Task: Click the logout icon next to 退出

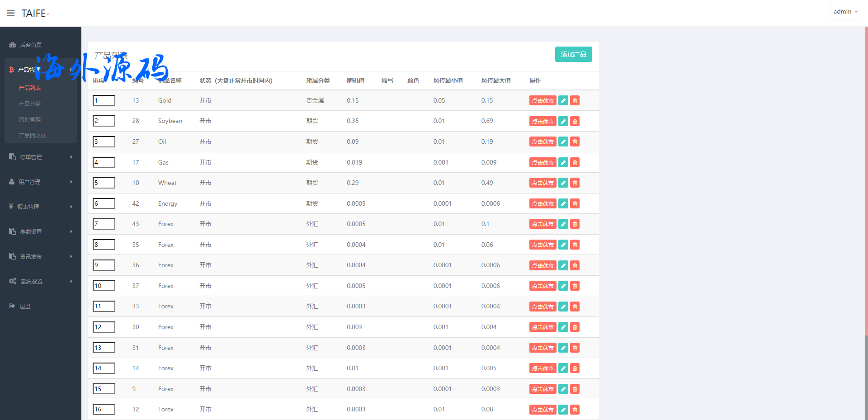Action: pos(12,306)
